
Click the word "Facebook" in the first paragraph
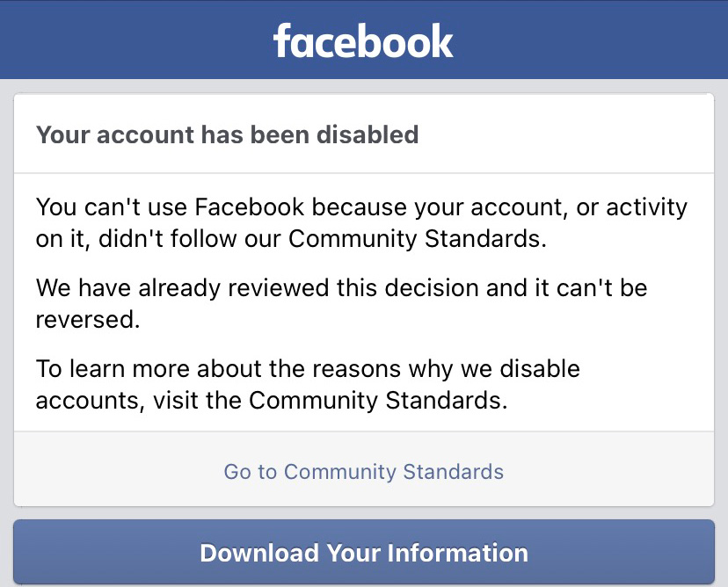[250, 207]
